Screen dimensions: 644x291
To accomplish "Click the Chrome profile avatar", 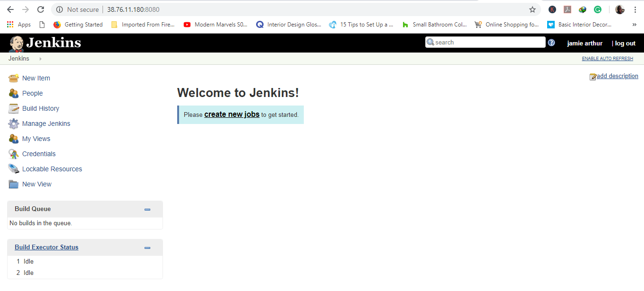I will point(620,9).
